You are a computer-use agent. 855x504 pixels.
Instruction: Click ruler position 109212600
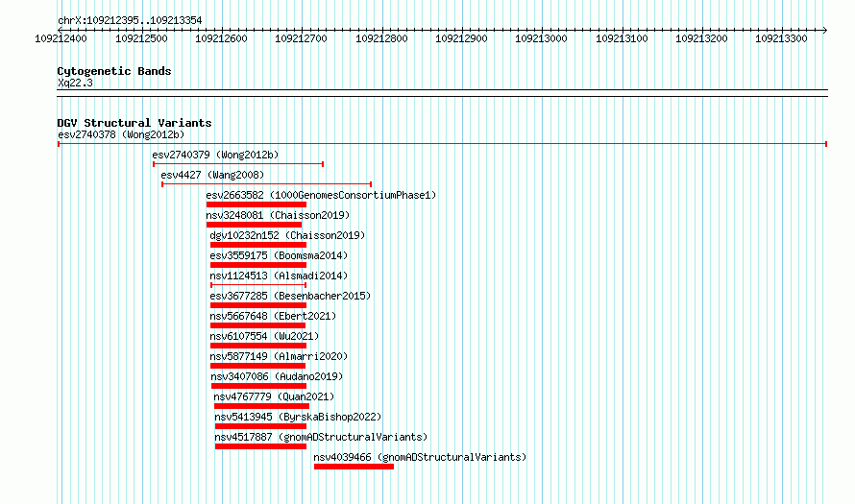[221, 38]
